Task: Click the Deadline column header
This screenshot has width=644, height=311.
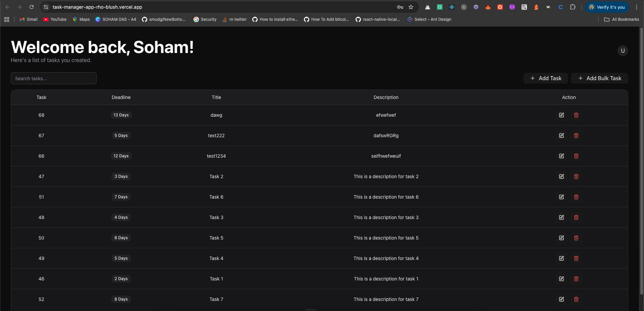Action: click(121, 97)
